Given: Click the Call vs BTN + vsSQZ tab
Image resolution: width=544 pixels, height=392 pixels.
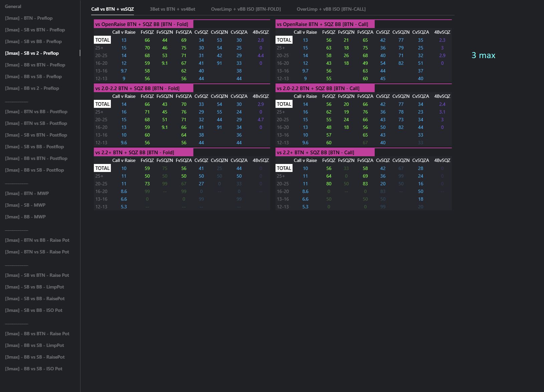Looking at the screenshot, I should [x=113, y=9].
